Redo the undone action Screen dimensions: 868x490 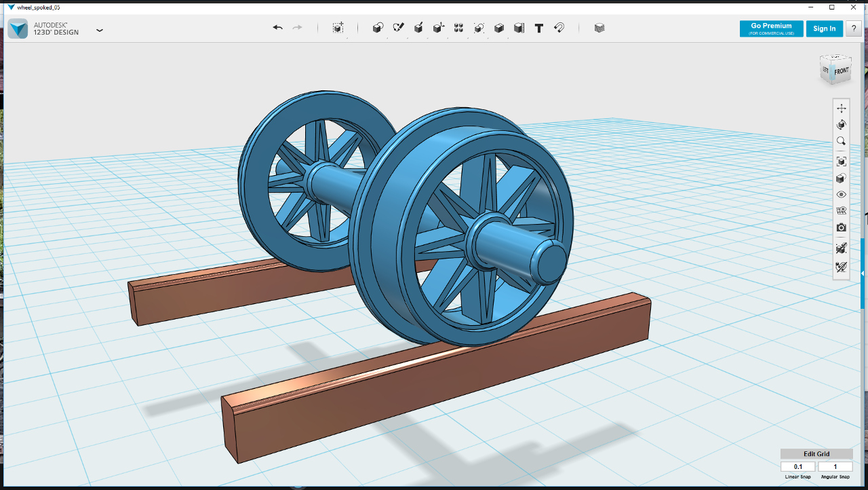pos(297,28)
